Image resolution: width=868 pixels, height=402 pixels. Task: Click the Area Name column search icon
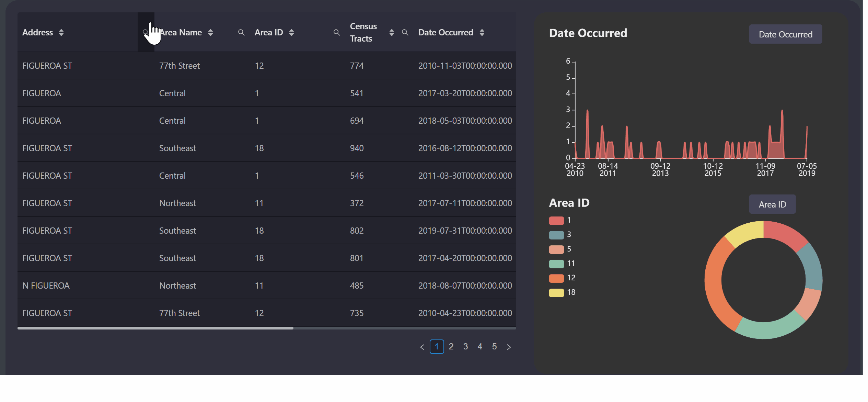coord(241,32)
